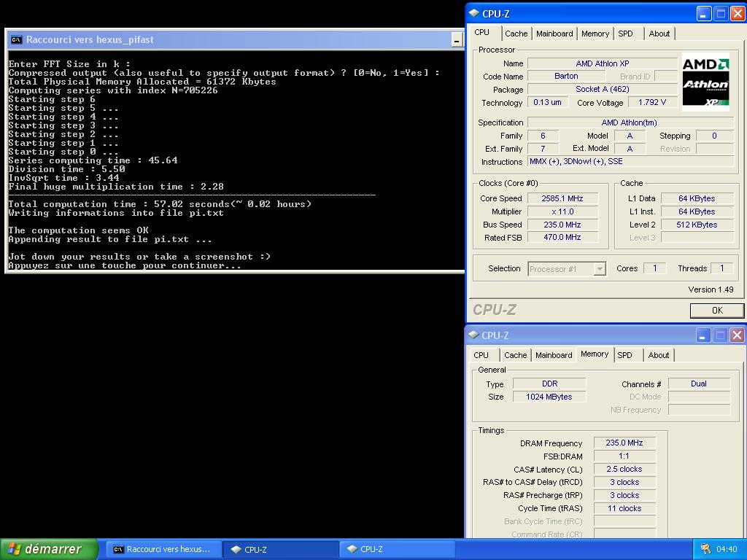Click the memory Size value 1024 MBytes
Screen dimensions: 747x560
[549, 397]
